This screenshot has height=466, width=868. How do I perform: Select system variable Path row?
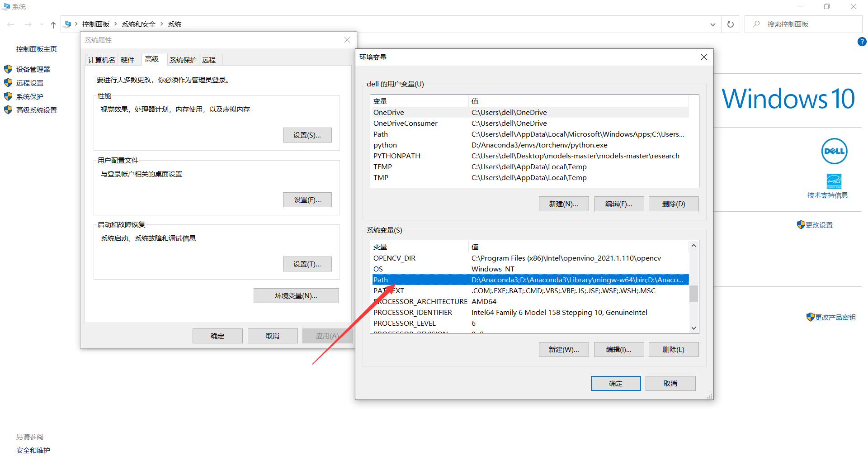[x=530, y=280]
